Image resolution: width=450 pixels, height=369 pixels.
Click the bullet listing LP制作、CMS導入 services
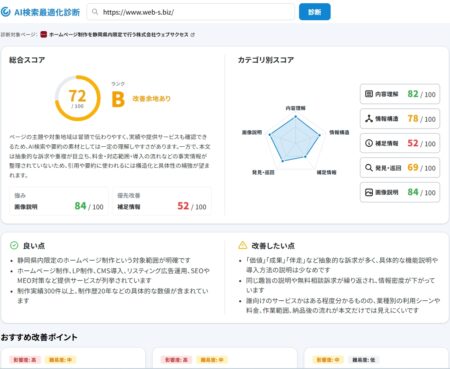pyautogui.click(x=113, y=275)
